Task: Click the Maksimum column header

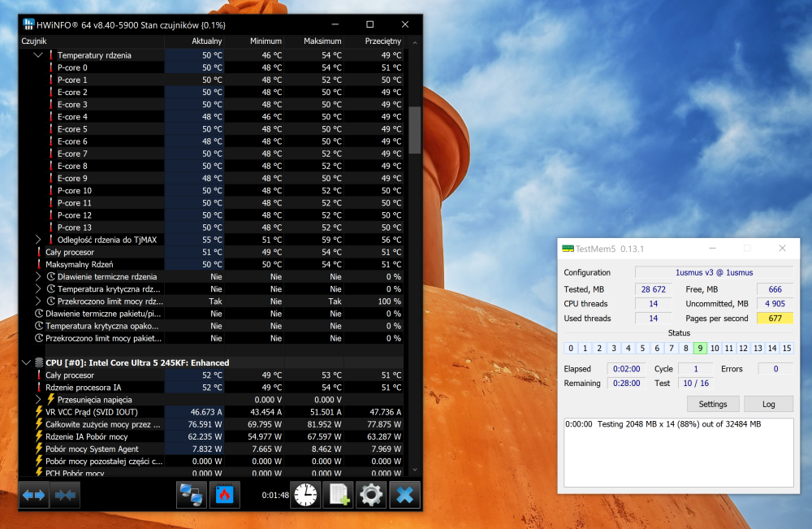Action: coord(322,41)
